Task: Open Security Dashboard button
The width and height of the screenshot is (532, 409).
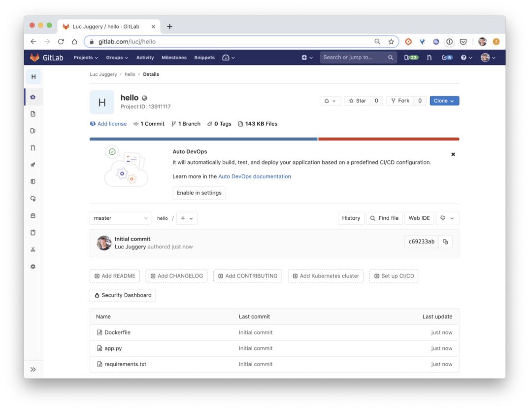Action: pos(123,295)
